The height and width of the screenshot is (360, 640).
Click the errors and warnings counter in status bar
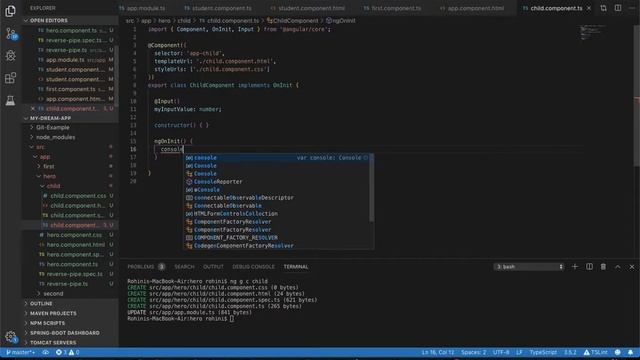coord(68,352)
